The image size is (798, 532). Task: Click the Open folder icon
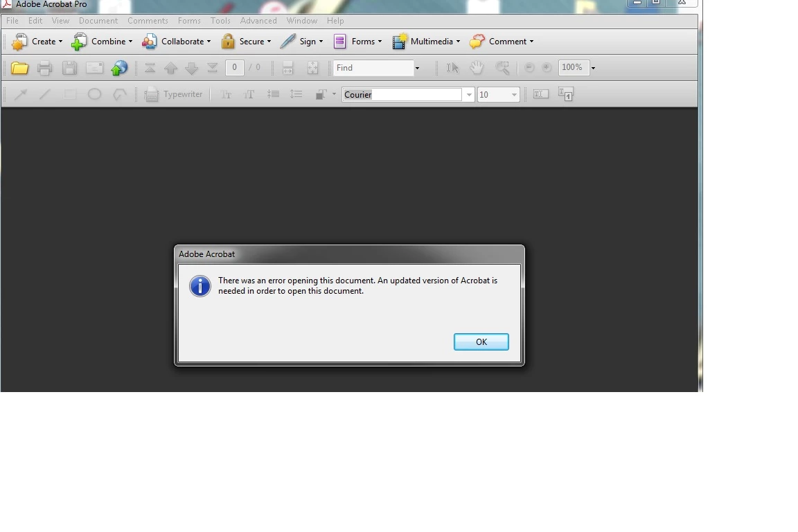pos(19,68)
